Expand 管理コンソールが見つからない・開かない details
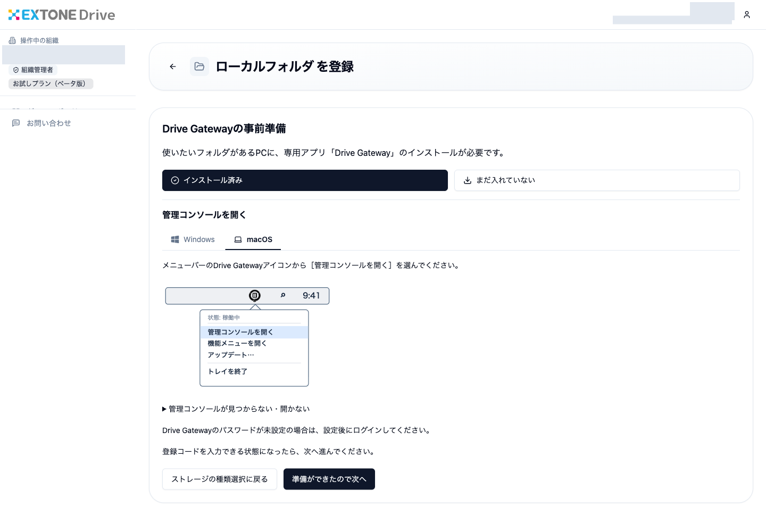This screenshot has height=532, width=766. [x=236, y=409]
